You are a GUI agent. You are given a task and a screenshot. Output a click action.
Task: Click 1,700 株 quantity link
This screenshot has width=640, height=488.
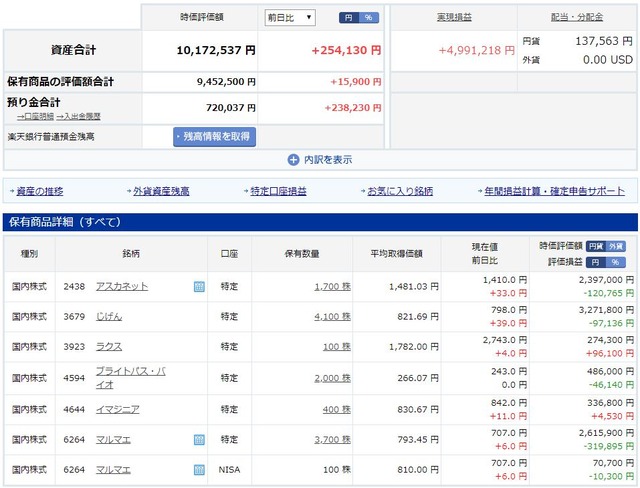[x=332, y=286]
